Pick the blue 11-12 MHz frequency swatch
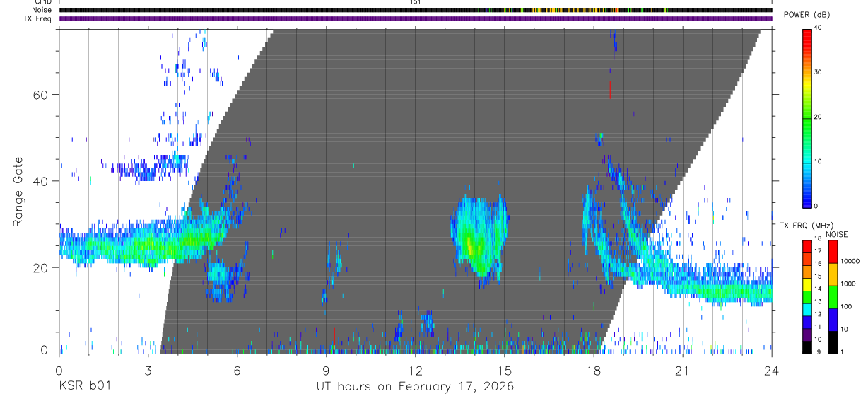Screen dimensions: 868x401 pos(807,322)
